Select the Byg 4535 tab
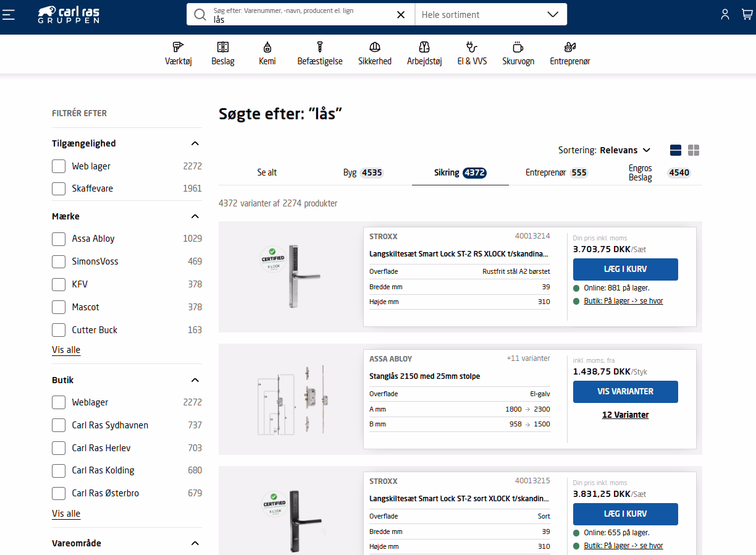Screen dimensions: 756x555 pyautogui.click(x=363, y=173)
